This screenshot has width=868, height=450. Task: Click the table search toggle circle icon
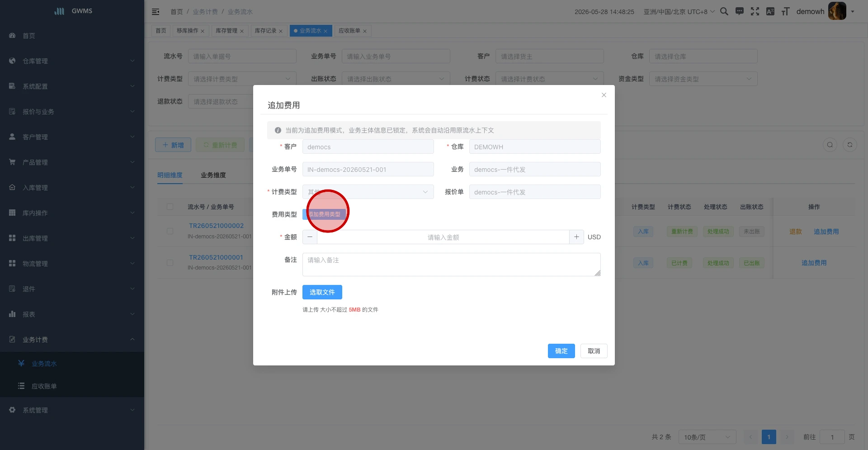click(830, 145)
